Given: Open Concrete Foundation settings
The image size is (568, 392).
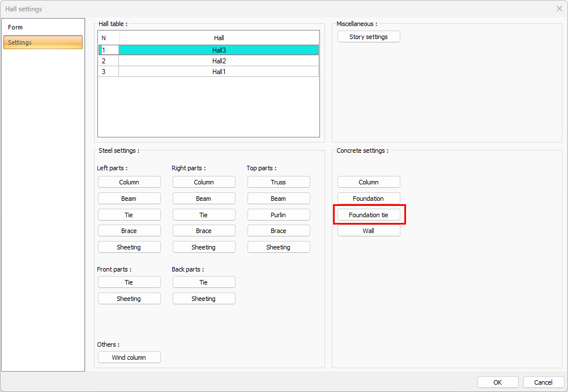Looking at the screenshot, I should 369,199.
